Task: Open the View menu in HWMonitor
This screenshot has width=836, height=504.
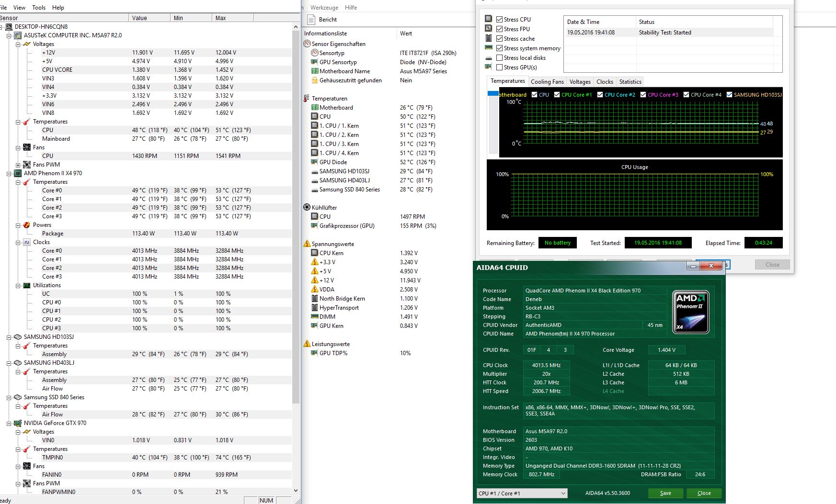Action: (x=20, y=8)
